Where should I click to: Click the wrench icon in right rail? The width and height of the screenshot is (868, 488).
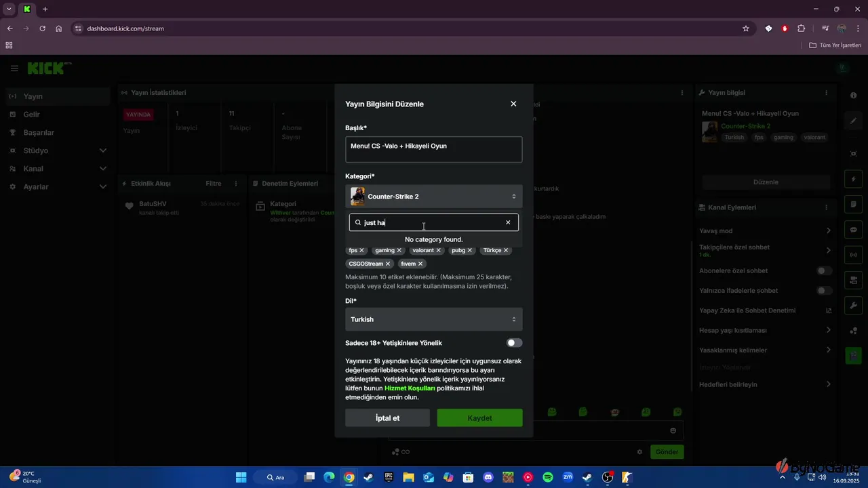[x=853, y=305]
